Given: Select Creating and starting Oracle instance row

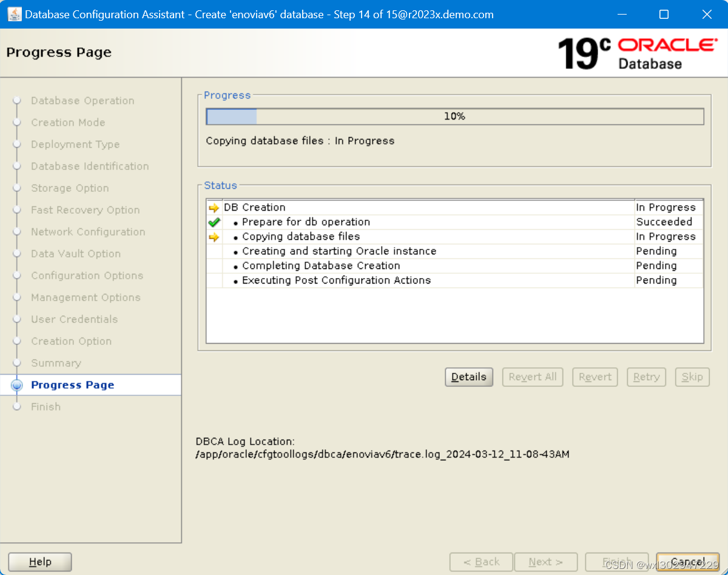Looking at the screenshot, I should [x=455, y=251].
